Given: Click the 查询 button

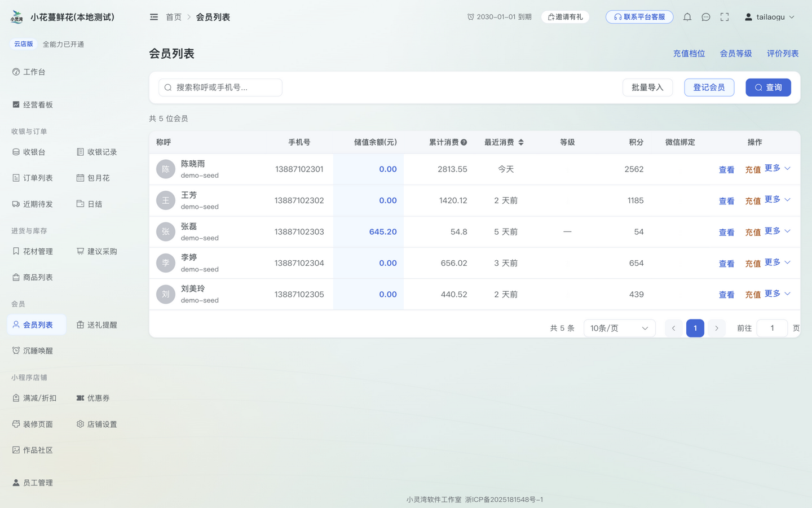Looking at the screenshot, I should coord(768,87).
